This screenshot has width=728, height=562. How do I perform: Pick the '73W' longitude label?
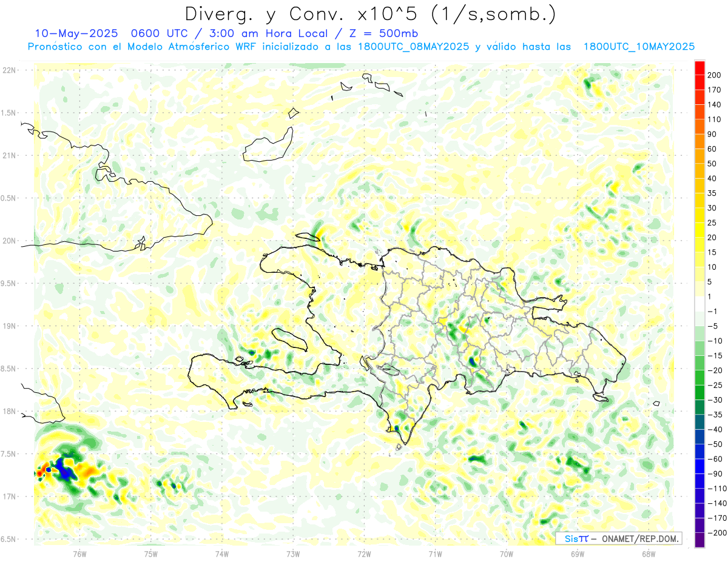click(292, 554)
